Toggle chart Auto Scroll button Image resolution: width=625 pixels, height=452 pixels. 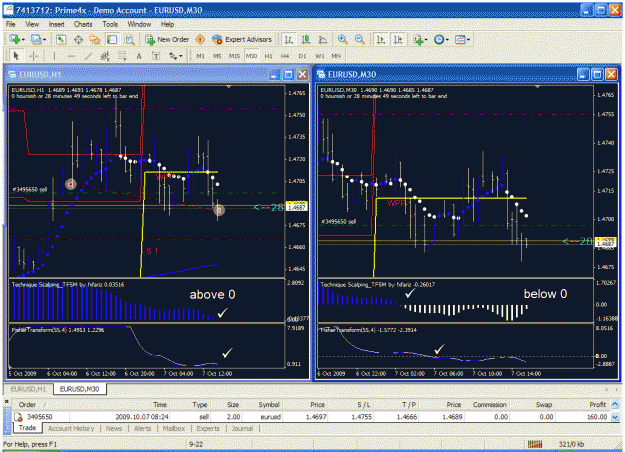381,39
